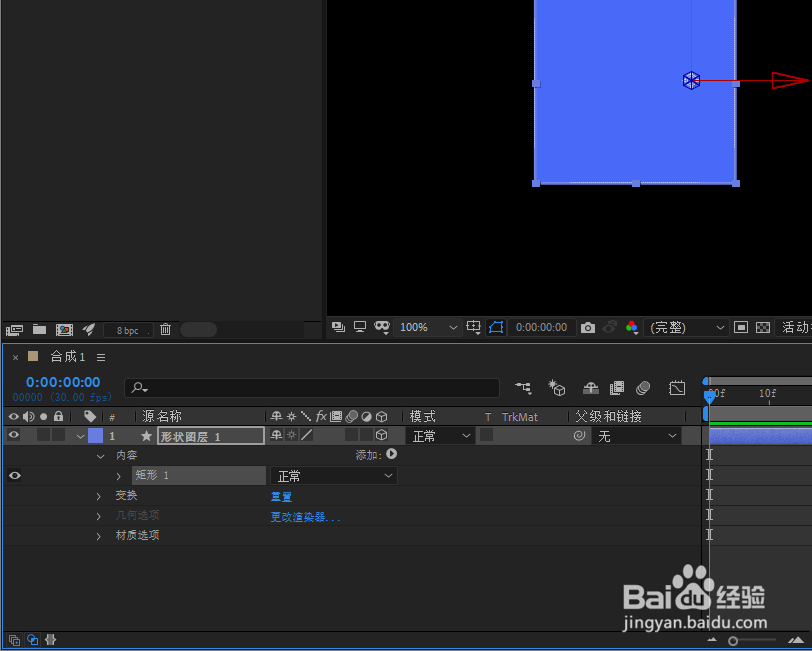
Task: Open the 添加 shape options menu
Action: (x=390, y=455)
